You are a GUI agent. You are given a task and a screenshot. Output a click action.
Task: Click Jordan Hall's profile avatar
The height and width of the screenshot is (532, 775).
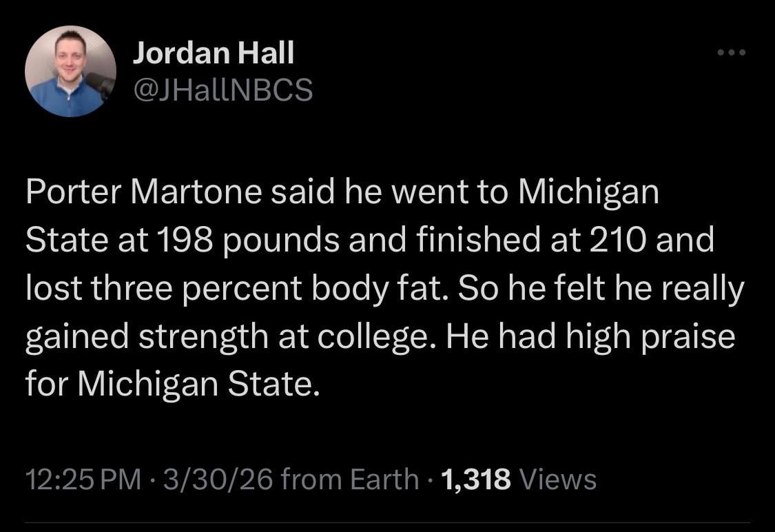[x=71, y=70]
